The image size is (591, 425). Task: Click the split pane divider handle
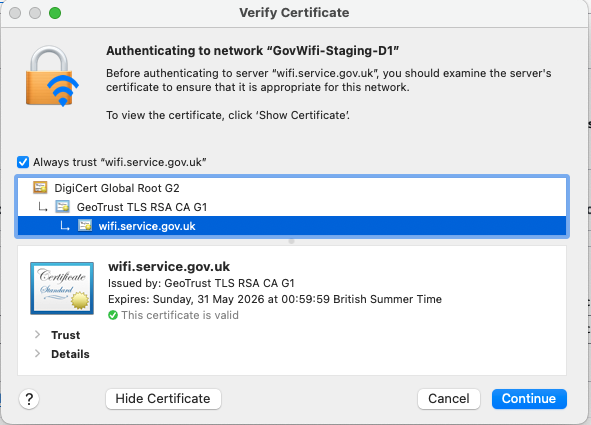coord(291,241)
